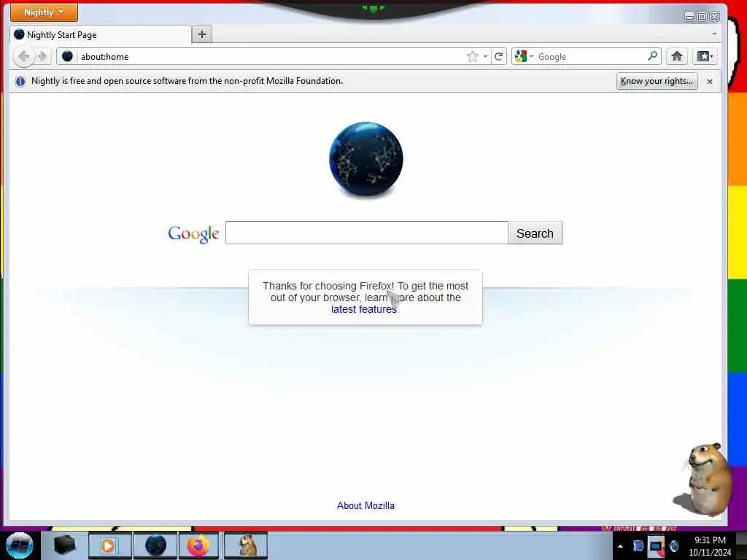Click the info icon in notification bar
The height and width of the screenshot is (560, 747).
tap(20, 82)
